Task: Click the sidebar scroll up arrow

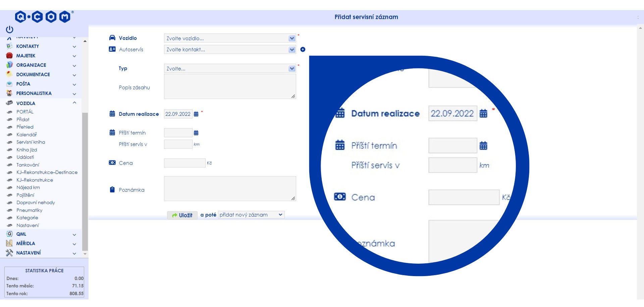Action: click(x=85, y=41)
